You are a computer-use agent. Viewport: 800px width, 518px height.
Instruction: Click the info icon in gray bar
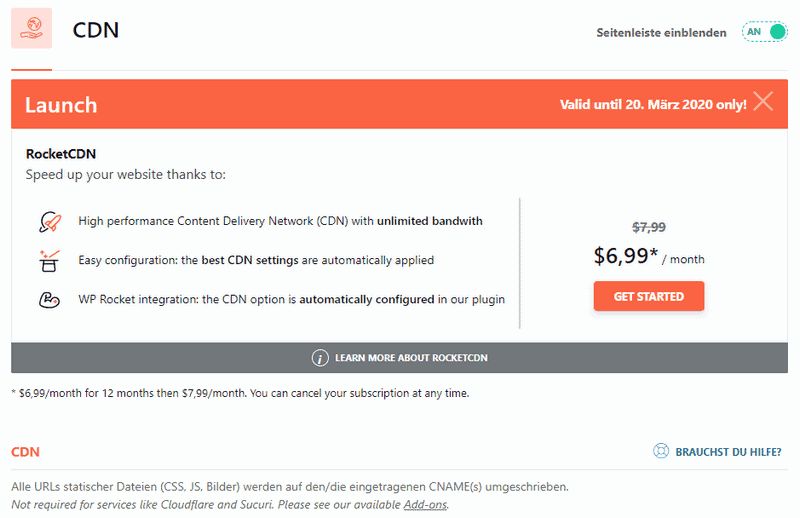[x=320, y=357]
